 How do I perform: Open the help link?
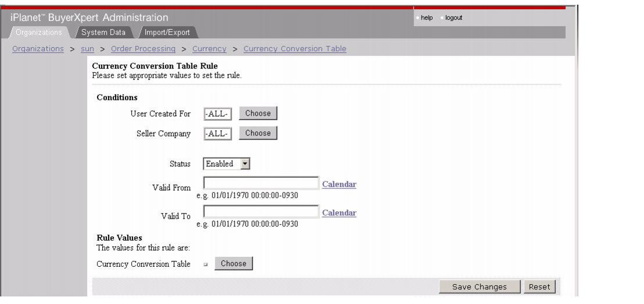point(427,17)
